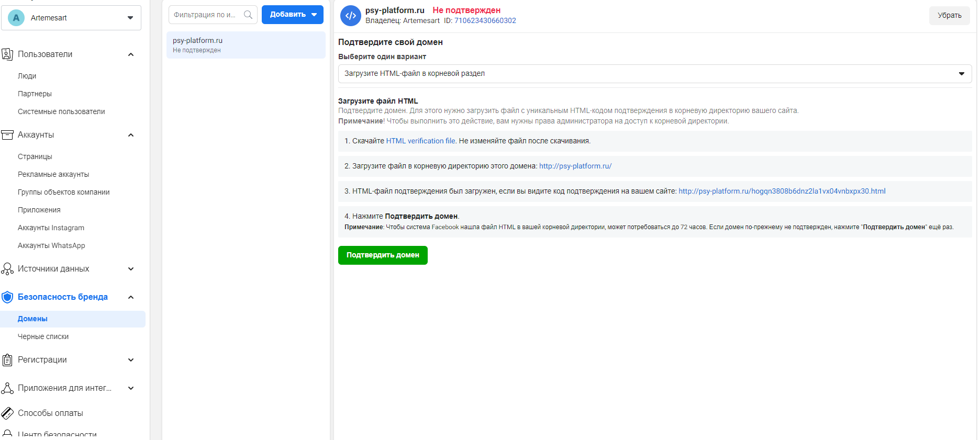
Task: Open the Добавить button dropdown
Action: (x=292, y=15)
